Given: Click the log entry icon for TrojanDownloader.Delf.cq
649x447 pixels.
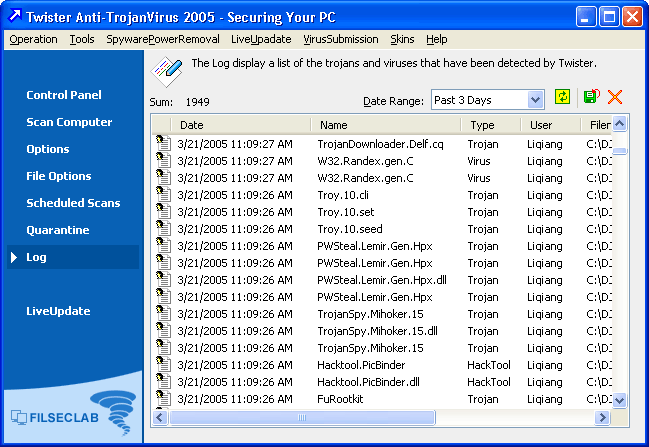Looking at the screenshot, I should coord(164,144).
